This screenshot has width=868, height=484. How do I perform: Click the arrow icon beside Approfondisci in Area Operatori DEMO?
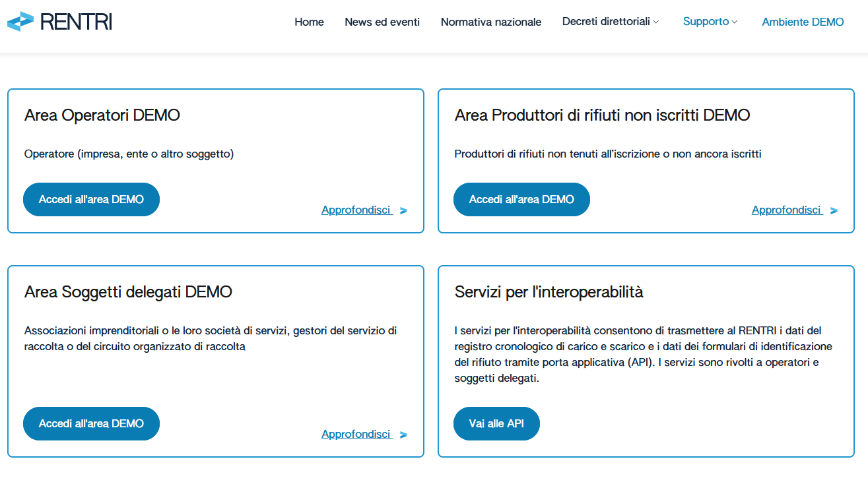point(403,211)
